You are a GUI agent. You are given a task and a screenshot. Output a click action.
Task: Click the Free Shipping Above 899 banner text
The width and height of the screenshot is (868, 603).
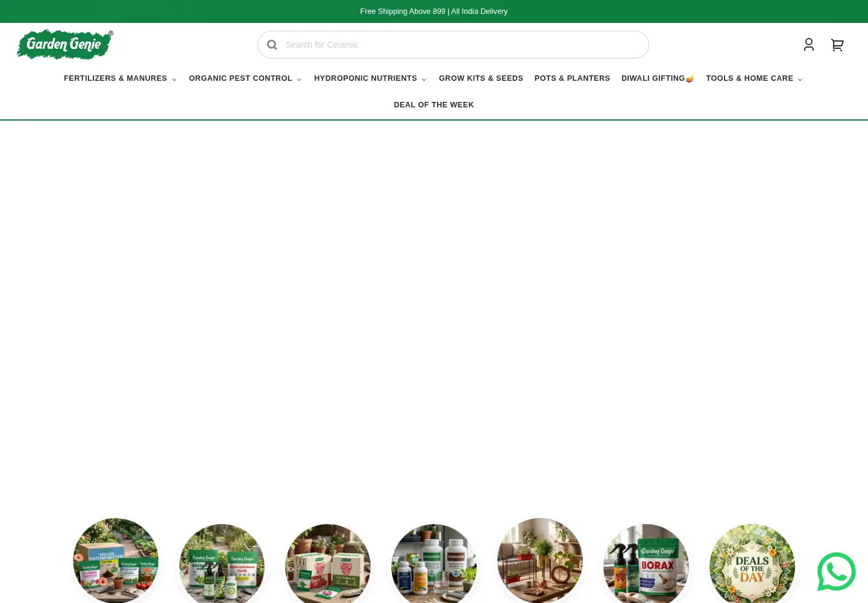click(434, 11)
